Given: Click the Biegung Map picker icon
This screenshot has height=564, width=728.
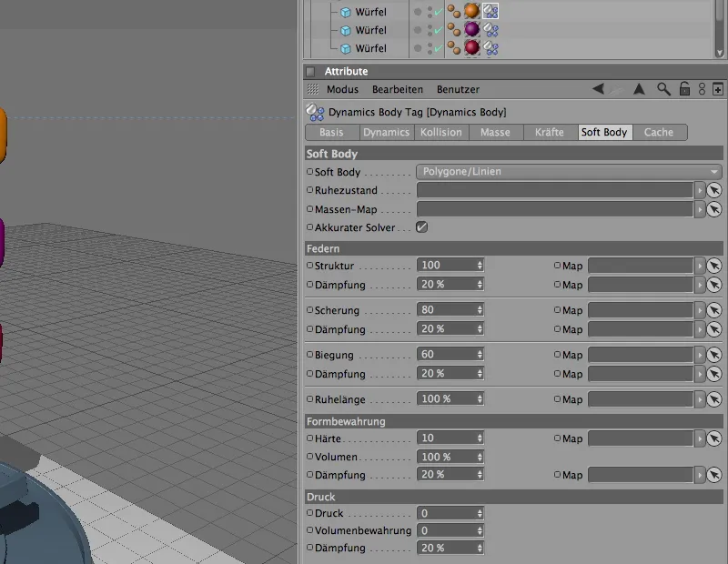Looking at the screenshot, I should [x=714, y=355].
